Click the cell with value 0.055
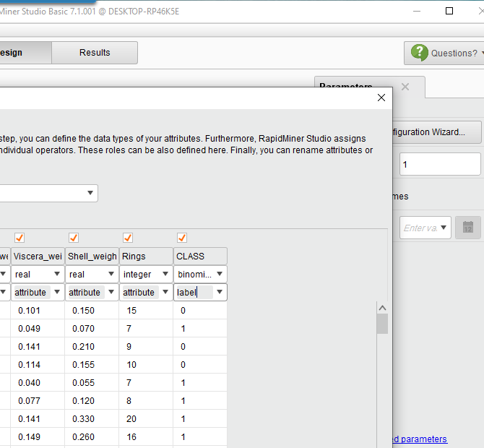 pos(92,382)
